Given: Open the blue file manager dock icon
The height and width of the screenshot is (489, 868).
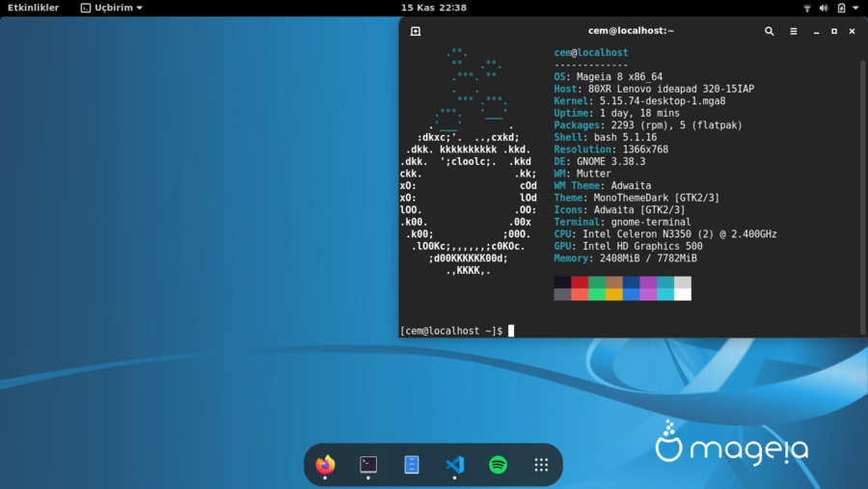Looking at the screenshot, I should coord(412,464).
